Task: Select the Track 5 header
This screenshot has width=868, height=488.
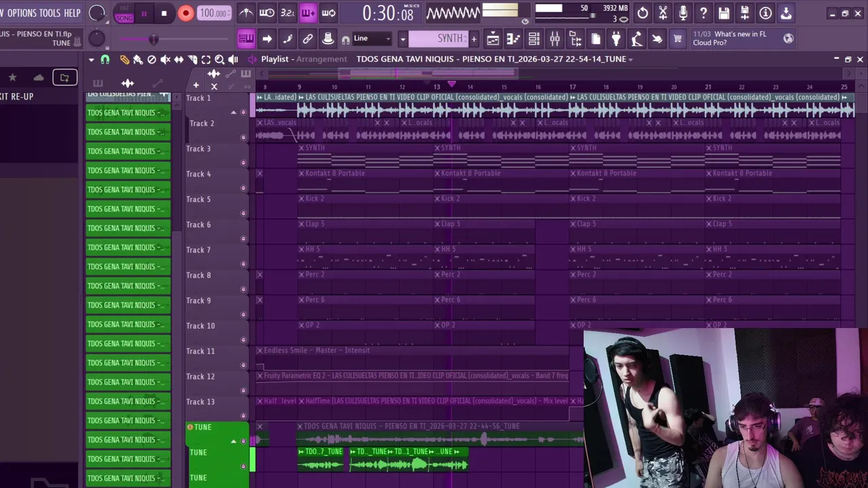Action: [x=217, y=206]
